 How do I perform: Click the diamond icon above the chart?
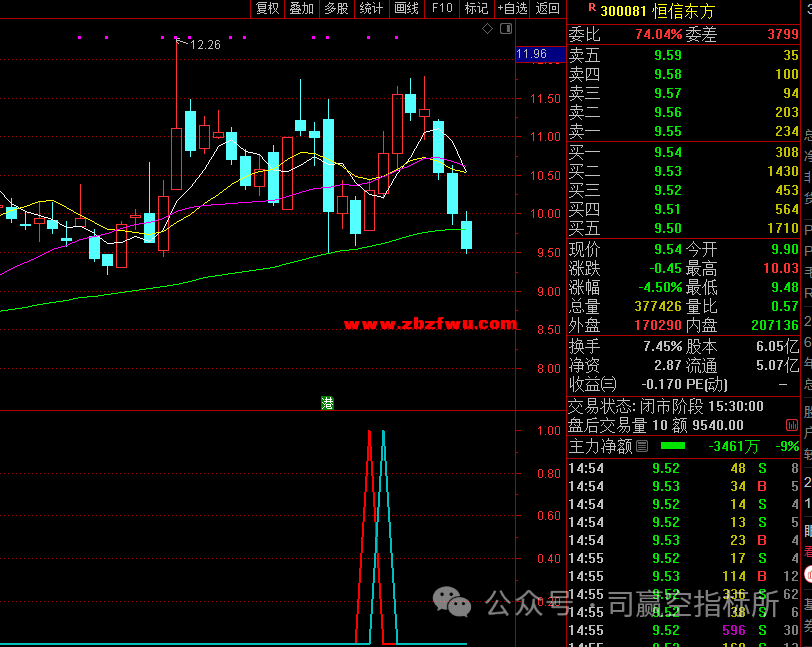click(x=487, y=29)
